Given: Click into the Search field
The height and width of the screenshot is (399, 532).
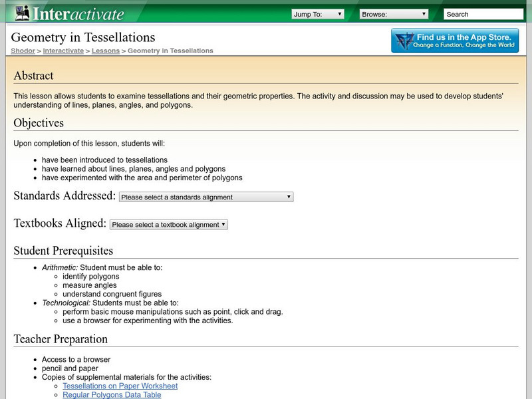Looking at the screenshot, I should tap(483, 14).
